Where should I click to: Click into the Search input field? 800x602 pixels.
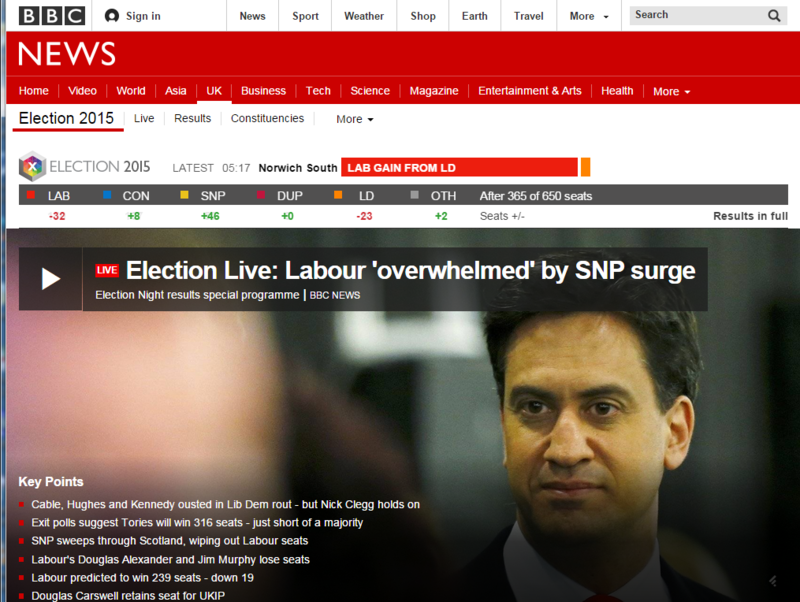[696, 15]
